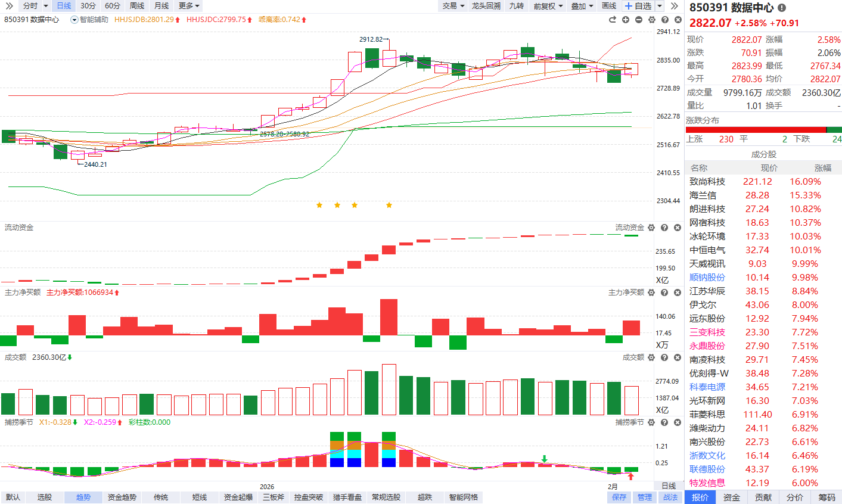Sort constituent list by 涨幅 column header
The image size is (842, 504).
(822, 168)
